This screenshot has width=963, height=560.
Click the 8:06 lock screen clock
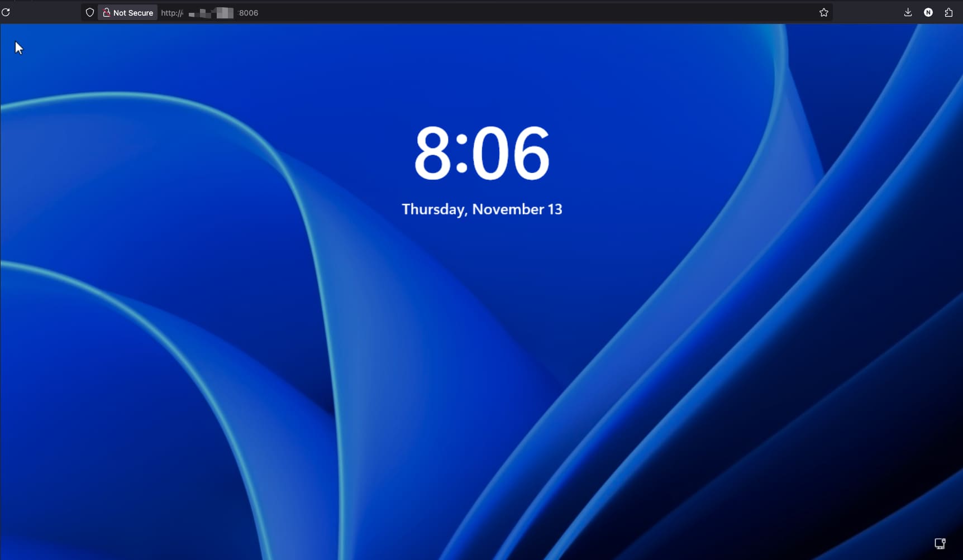[481, 153]
